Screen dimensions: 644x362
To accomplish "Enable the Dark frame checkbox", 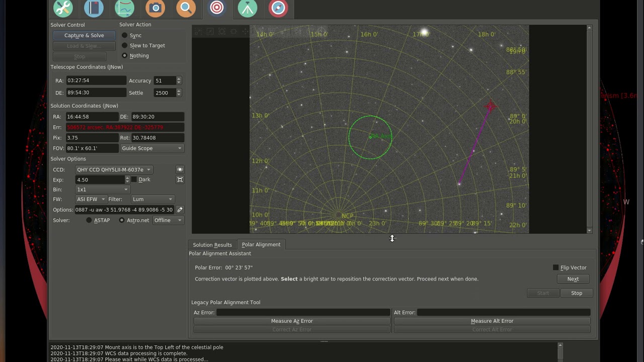I will [x=134, y=179].
